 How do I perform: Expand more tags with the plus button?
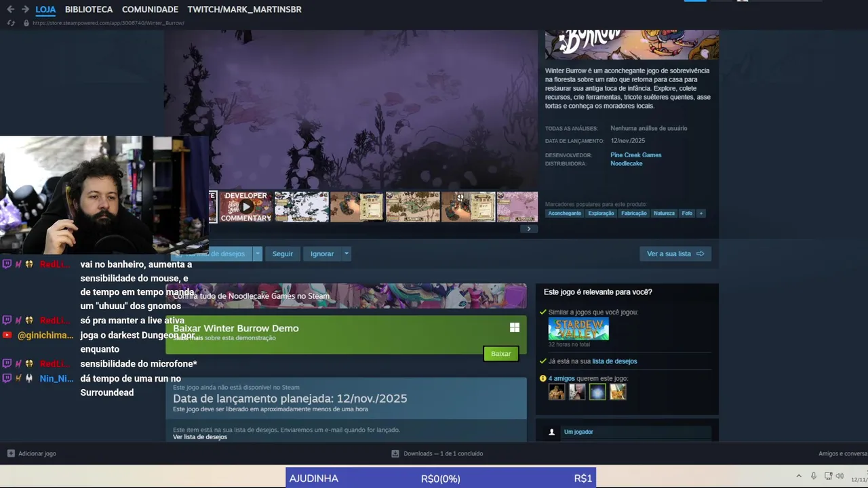point(701,213)
